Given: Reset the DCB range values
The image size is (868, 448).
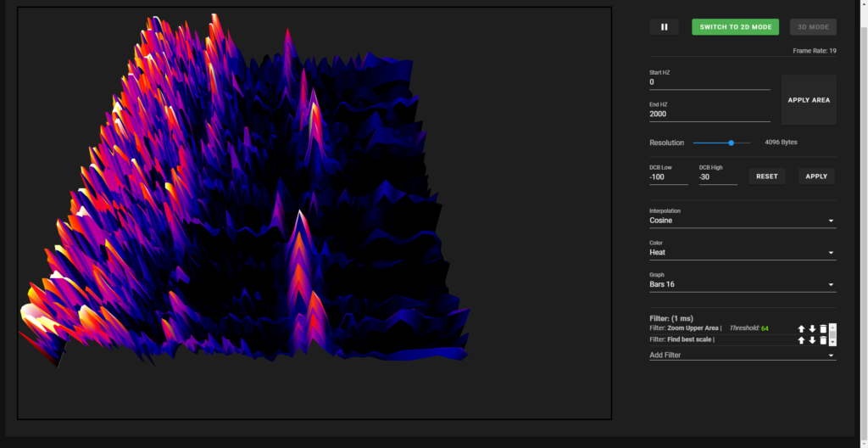Looking at the screenshot, I should (x=766, y=176).
